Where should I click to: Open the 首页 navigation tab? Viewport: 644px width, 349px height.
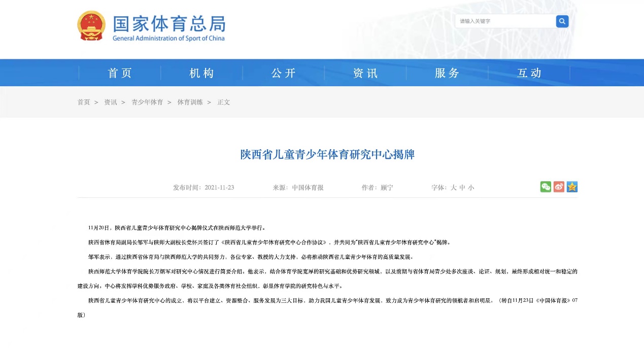click(120, 73)
